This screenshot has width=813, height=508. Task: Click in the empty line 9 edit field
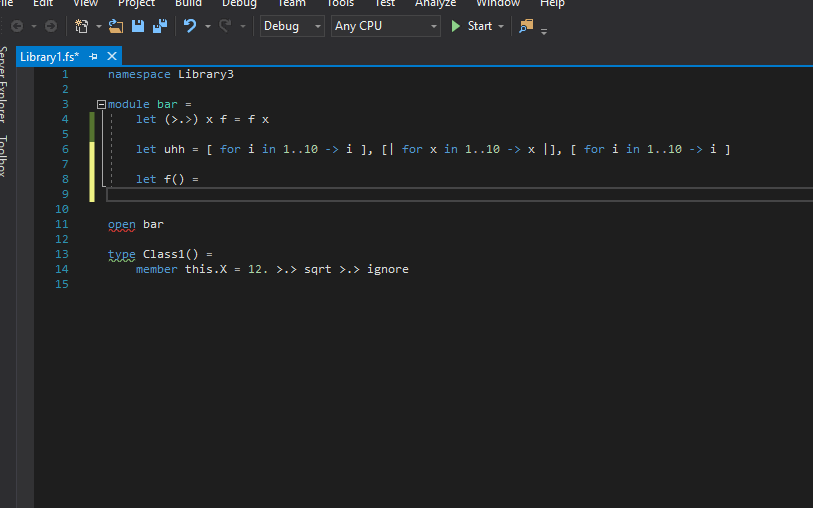click(459, 194)
